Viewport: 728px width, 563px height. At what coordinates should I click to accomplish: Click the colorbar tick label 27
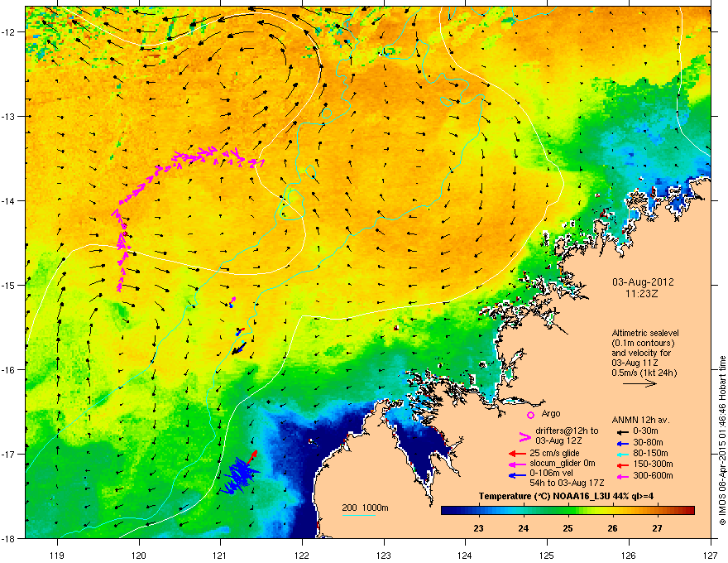click(x=657, y=528)
